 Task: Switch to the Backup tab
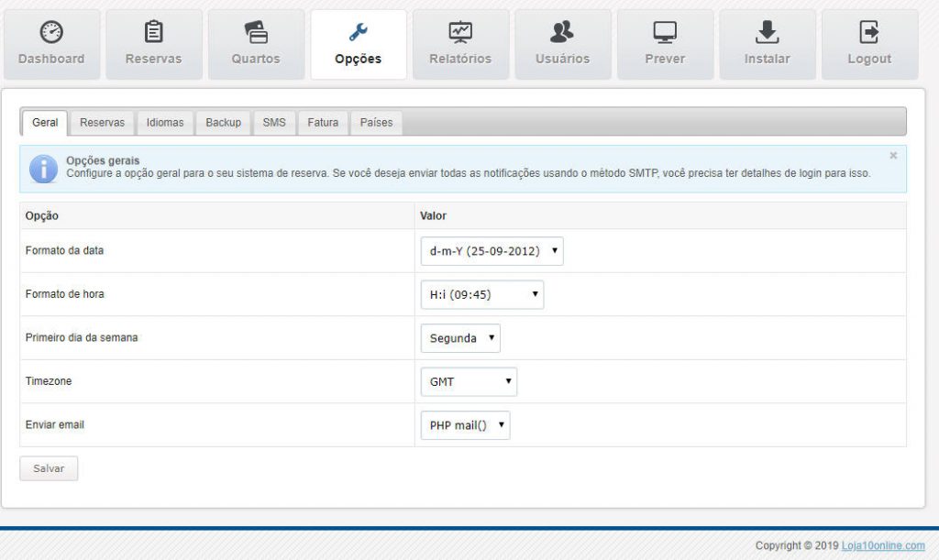(223, 122)
